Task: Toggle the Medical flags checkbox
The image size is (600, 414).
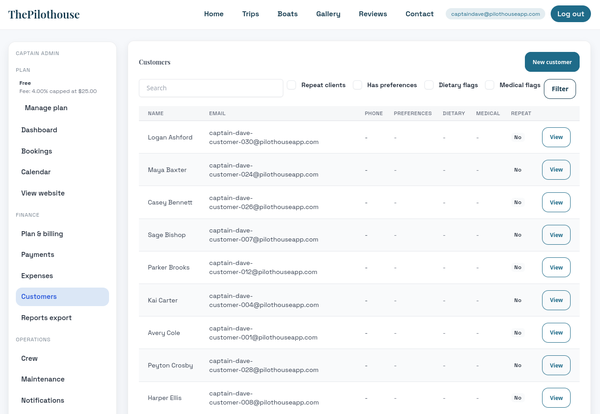Action: click(x=490, y=86)
